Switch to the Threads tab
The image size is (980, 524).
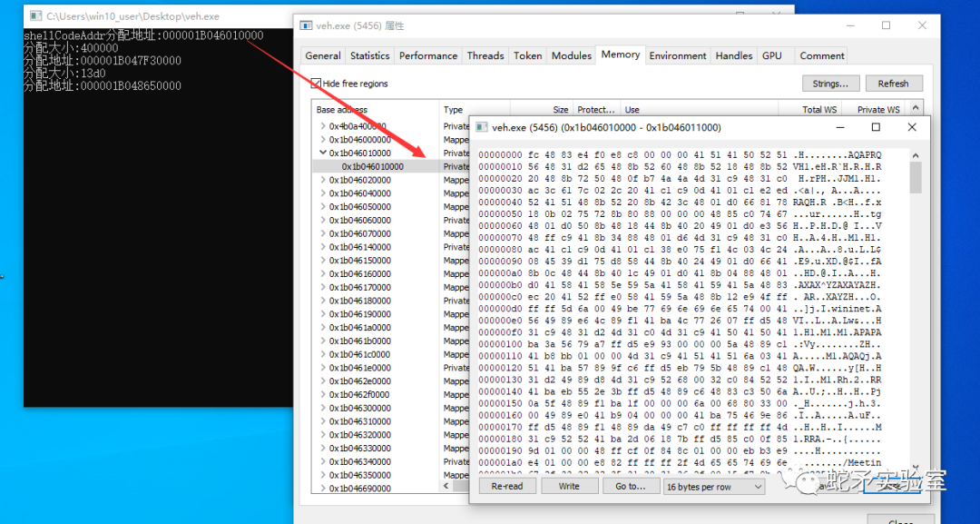click(485, 55)
